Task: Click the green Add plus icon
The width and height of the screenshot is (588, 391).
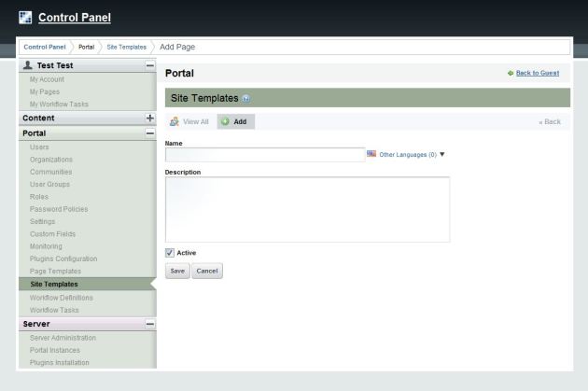Action: (x=225, y=122)
